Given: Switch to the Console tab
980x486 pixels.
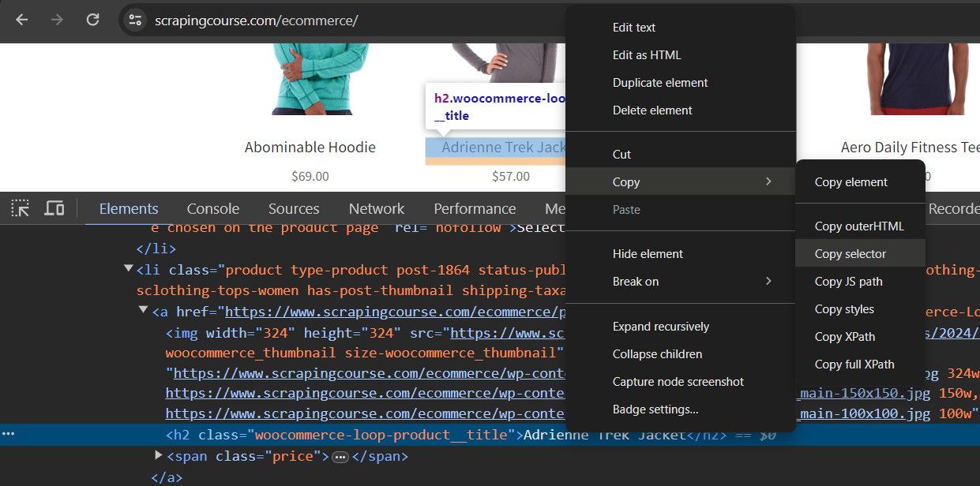Looking at the screenshot, I should pos(213,208).
